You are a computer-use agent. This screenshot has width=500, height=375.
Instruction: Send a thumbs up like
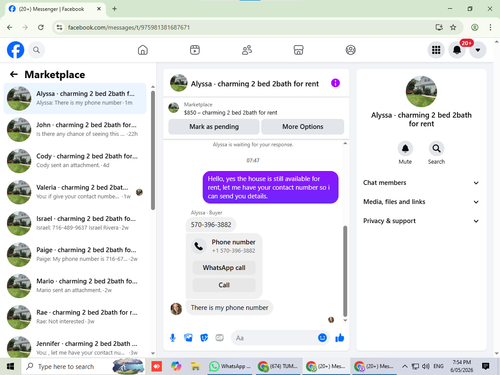pos(340,338)
